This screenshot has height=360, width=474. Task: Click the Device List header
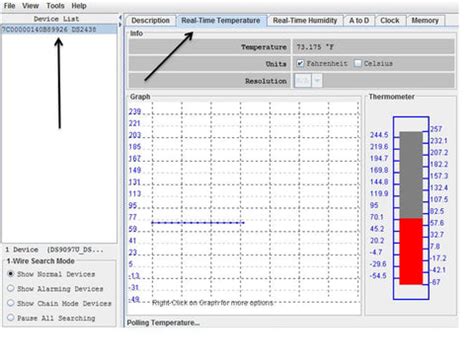[56, 19]
